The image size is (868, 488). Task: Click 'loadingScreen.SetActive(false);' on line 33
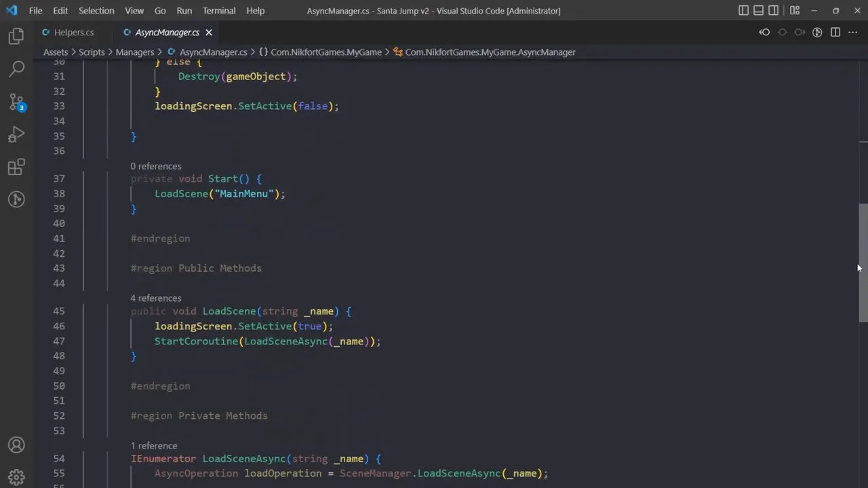[x=247, y=106]
